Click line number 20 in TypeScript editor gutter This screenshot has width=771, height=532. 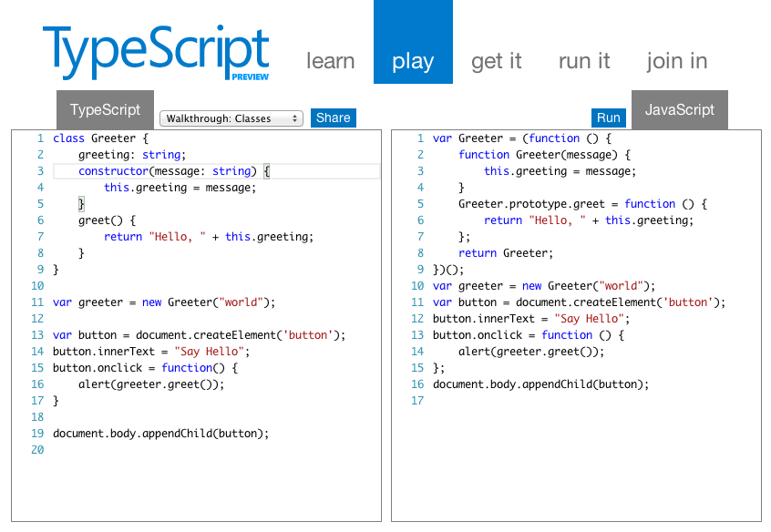37,450
